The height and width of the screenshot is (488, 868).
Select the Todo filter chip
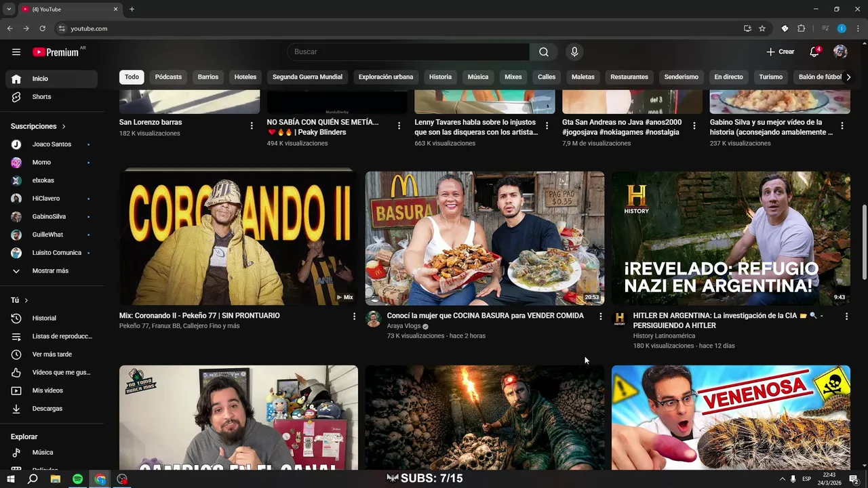[x=132, y=77]
